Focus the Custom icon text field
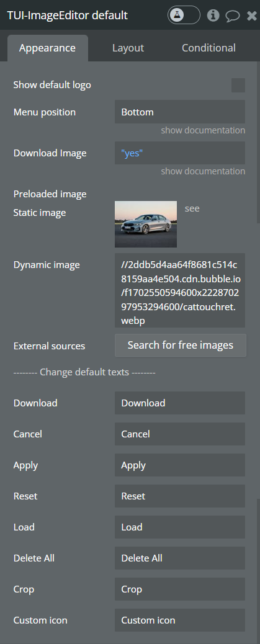This screenshot has width=260, height=644. coord(180,620)
